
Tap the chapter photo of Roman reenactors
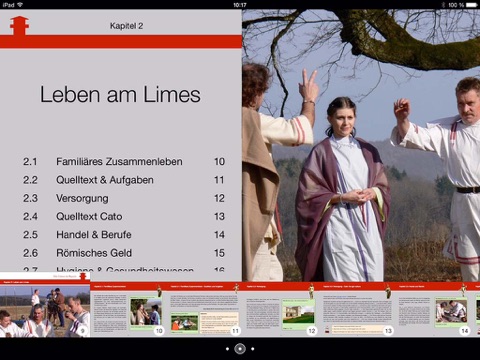[x=361, y=145]
